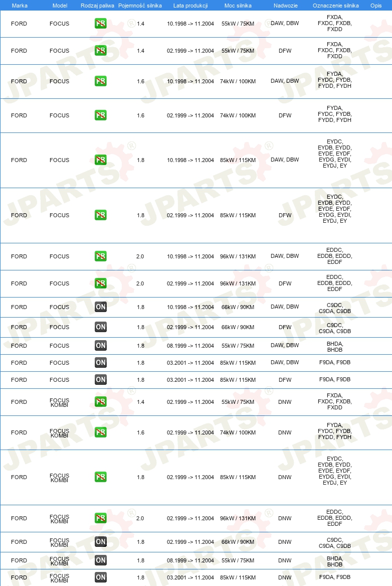Click the Nadwozie column header
This screenshot has width=392, height=586.
click(x=286, y=6)
